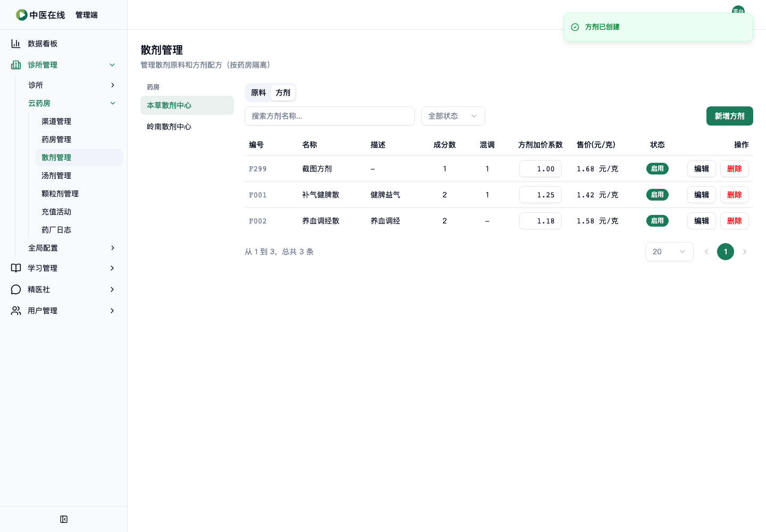Click price 1.42 元/克

click(x=597, y=195)
